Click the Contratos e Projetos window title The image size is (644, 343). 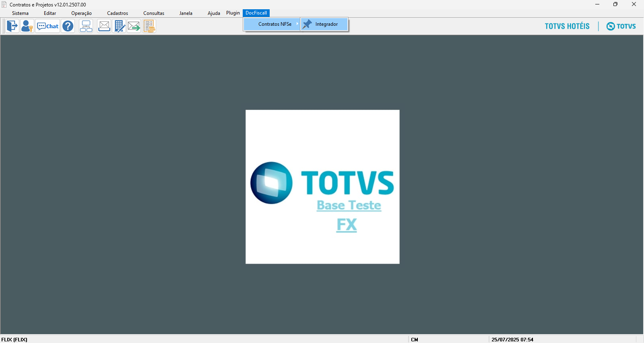(x=48, y=5)
